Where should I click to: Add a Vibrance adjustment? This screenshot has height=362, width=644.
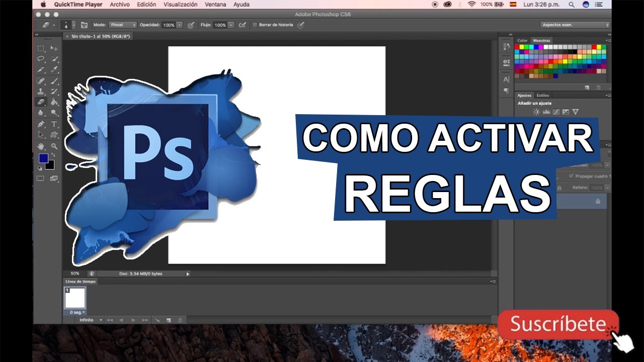click(x=575, y=112)
